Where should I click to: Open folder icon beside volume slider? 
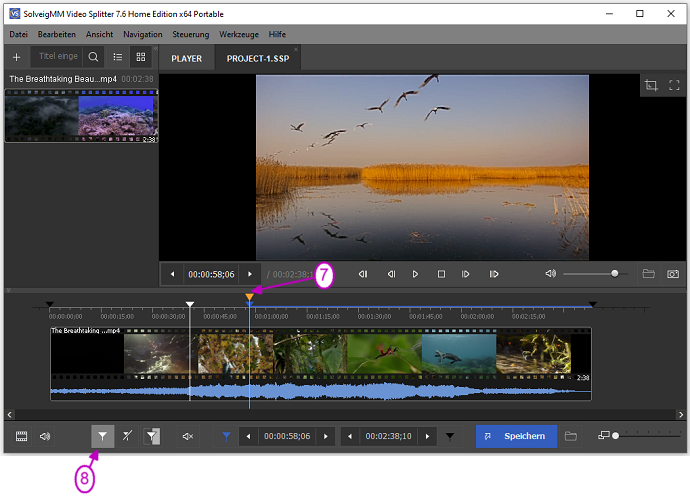649,274
